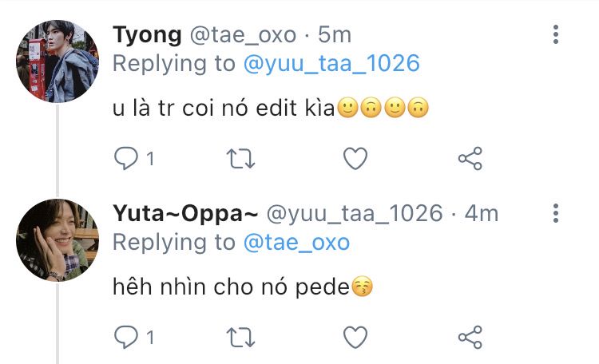Screen dimensions: 599x364
Task: Like Yuta~Oppa~'s tweet with the heart icon
Action: pyautogui.click(x=355, y=337)
